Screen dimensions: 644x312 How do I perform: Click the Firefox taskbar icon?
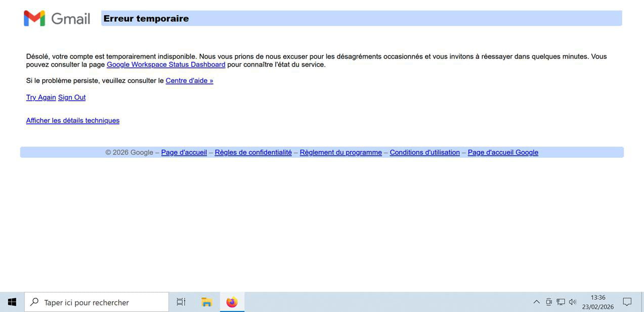tap(232, 302)
